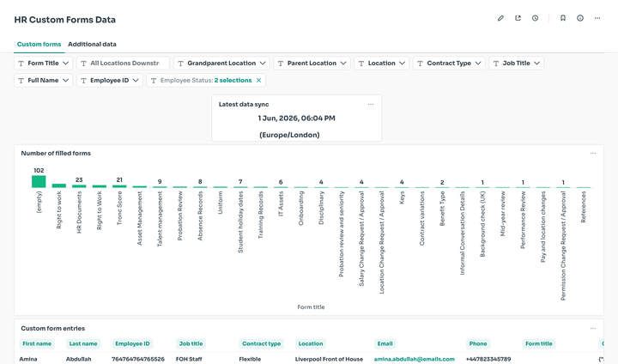Click the 'References' axis label

tap(584, 207)
